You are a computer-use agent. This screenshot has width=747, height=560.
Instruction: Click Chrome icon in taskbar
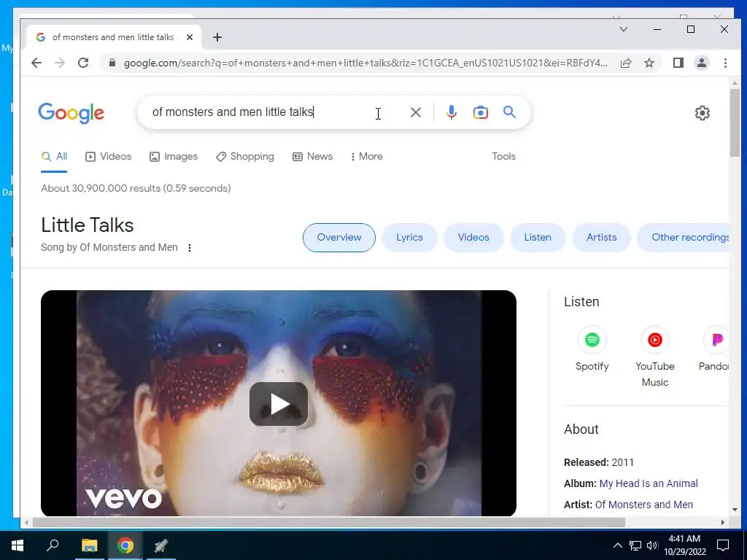(125, 545)
